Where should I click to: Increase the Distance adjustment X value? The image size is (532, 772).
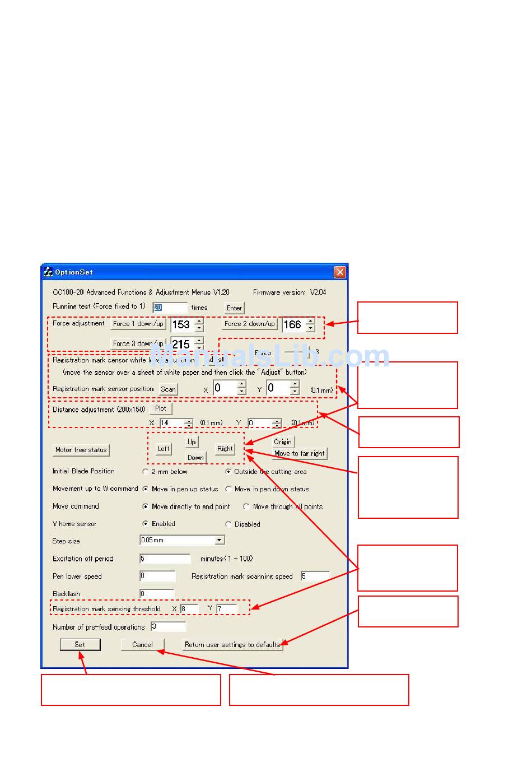pos(189,421)
